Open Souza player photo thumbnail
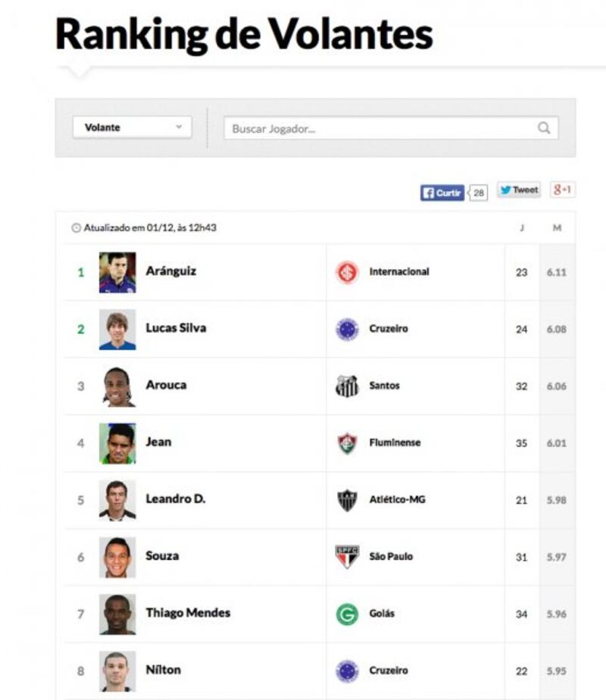The height and width of the screenshot is (700, 606). [x=117, y=557]
